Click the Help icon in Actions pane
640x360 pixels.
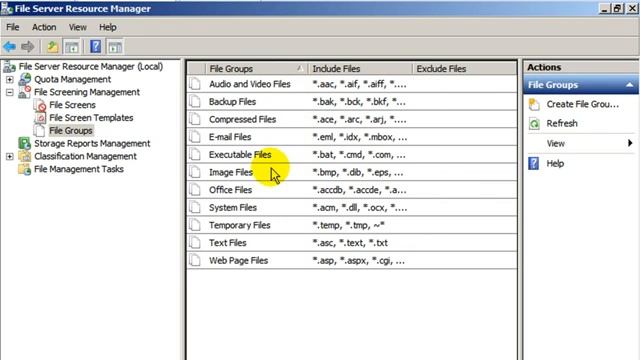pos(534,163)
